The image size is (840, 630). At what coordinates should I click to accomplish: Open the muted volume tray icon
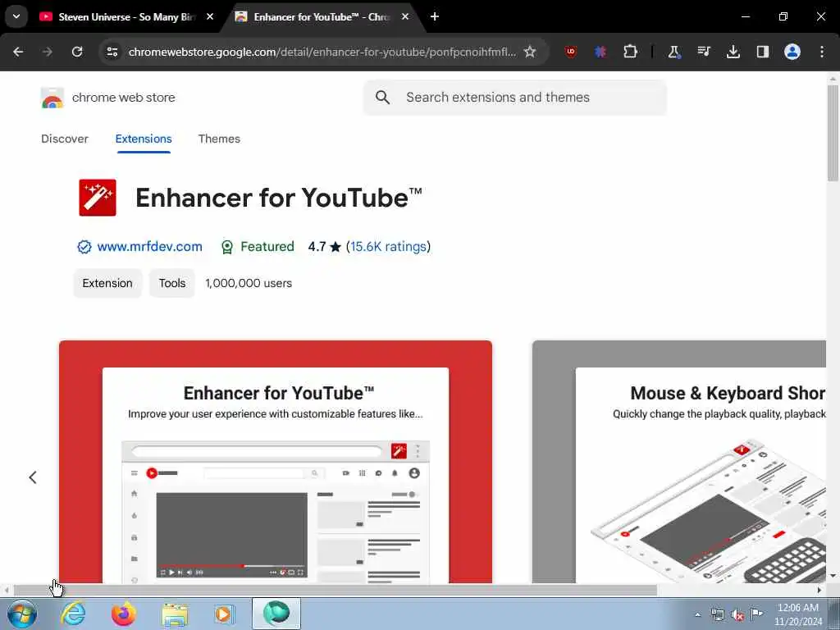(737, 615)
